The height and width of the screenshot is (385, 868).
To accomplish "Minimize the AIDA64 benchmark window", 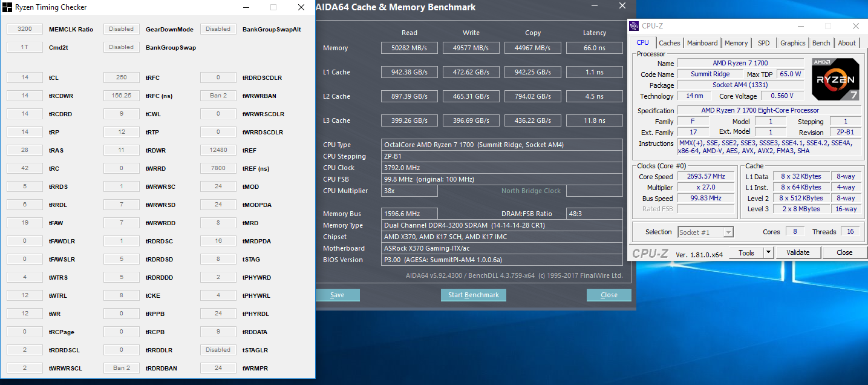I will coord(595,7).
